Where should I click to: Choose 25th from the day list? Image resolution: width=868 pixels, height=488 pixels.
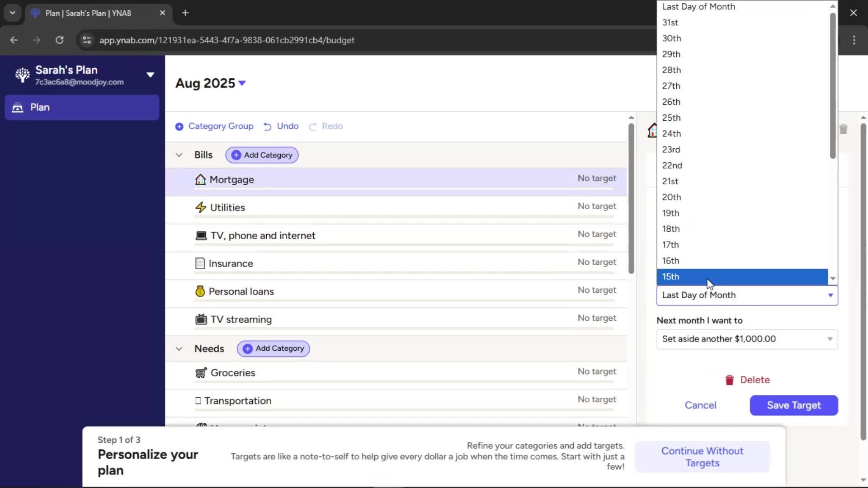coord(742,118)
